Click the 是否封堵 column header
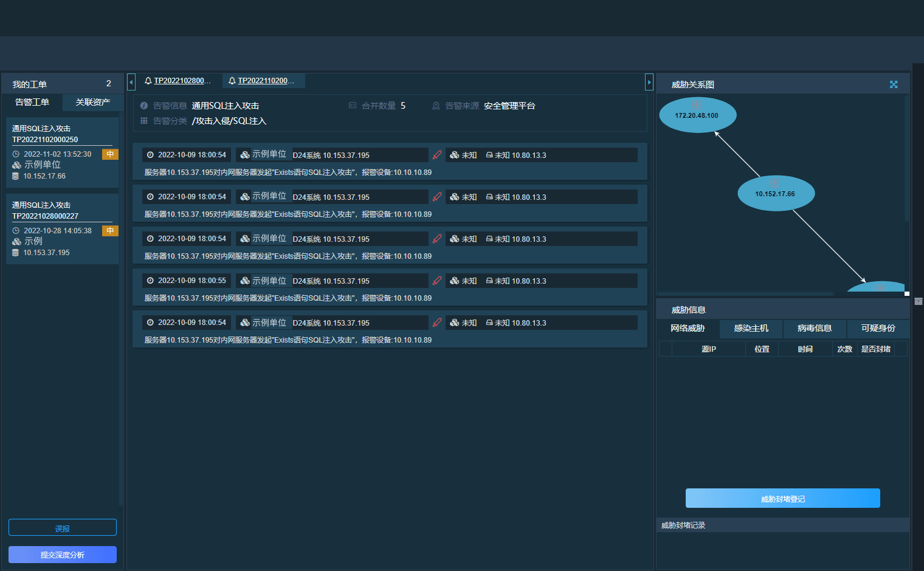Viewport: 924px width, 571px height. [x=876, y=349]
